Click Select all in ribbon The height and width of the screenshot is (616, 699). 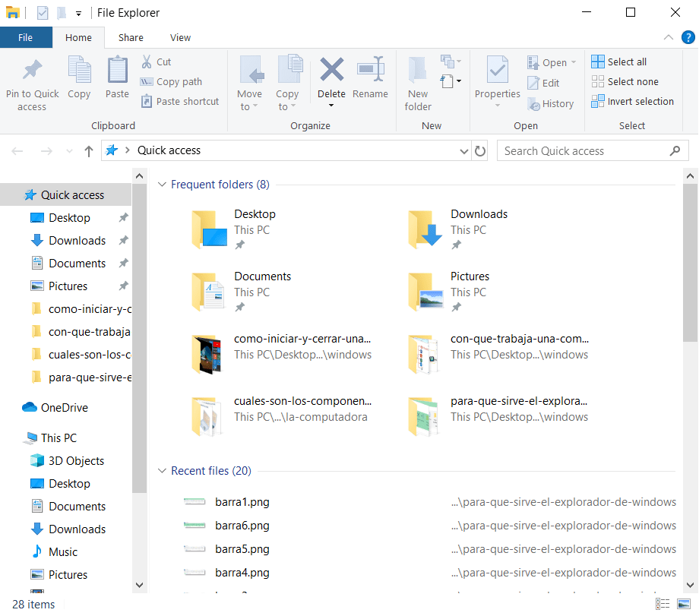618,62
